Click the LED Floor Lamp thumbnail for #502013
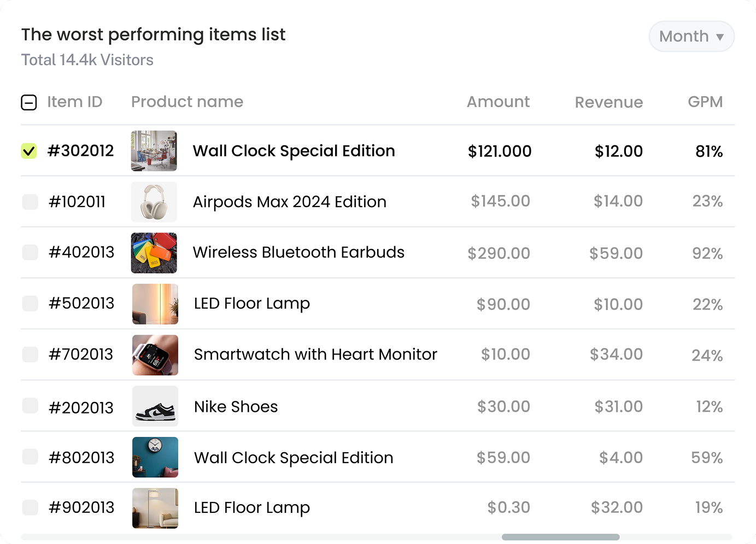 click(155, 304)
